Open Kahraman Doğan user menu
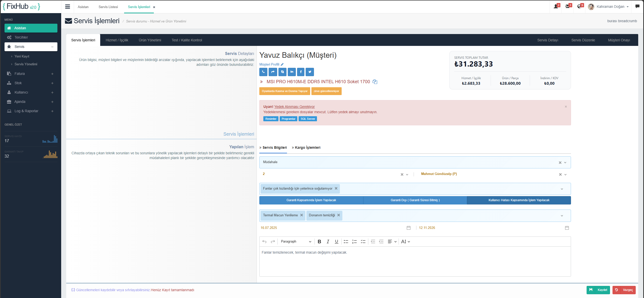644x298 pixels. point(608,7)
